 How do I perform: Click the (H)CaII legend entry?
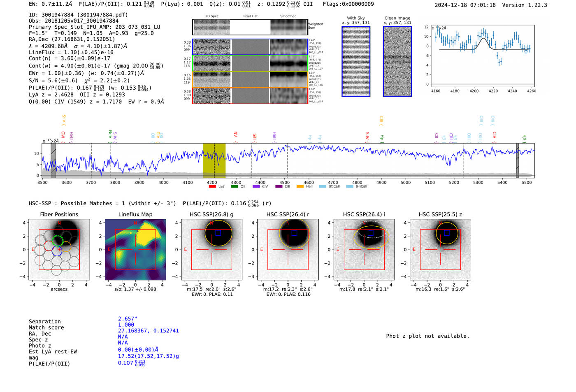click(x=357, y=186)
